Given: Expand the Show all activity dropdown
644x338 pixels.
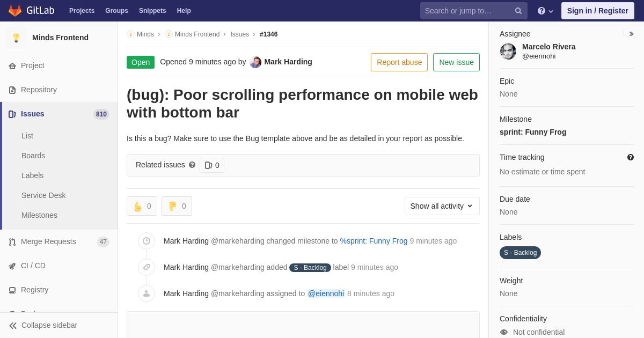Looking at the screenshot, I should click(x=442, y=206).
